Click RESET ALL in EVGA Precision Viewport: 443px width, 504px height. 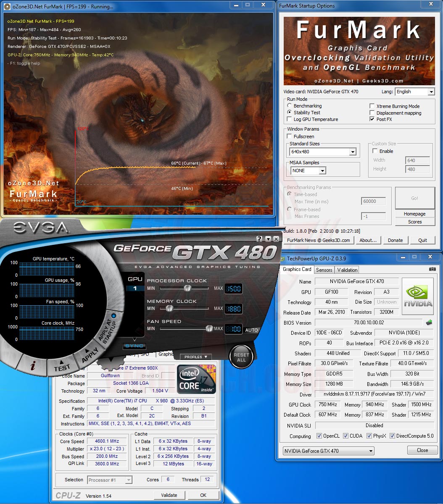(x=241, y=357)
